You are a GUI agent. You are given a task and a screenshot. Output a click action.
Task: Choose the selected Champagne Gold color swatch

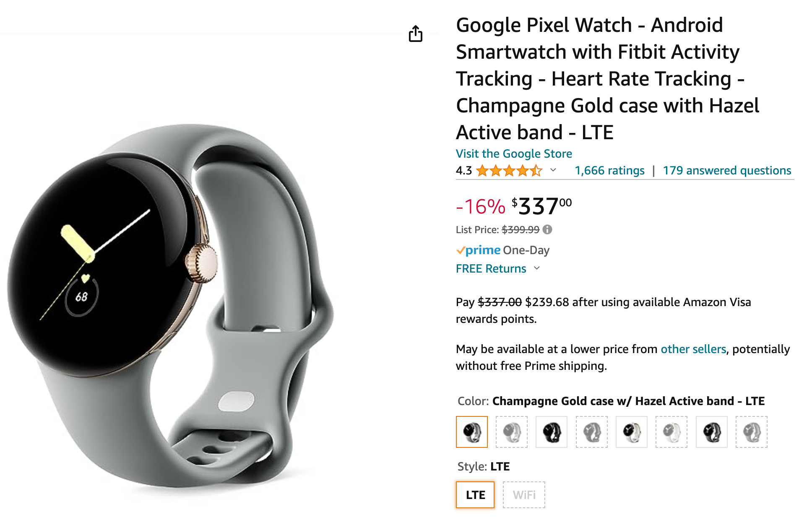coord(472,432)
